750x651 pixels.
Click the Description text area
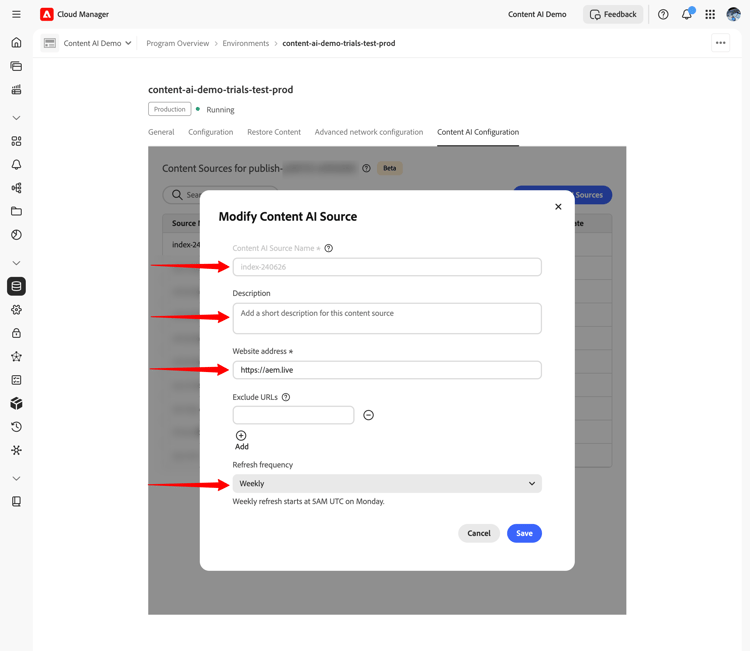[x=387, y=318]
